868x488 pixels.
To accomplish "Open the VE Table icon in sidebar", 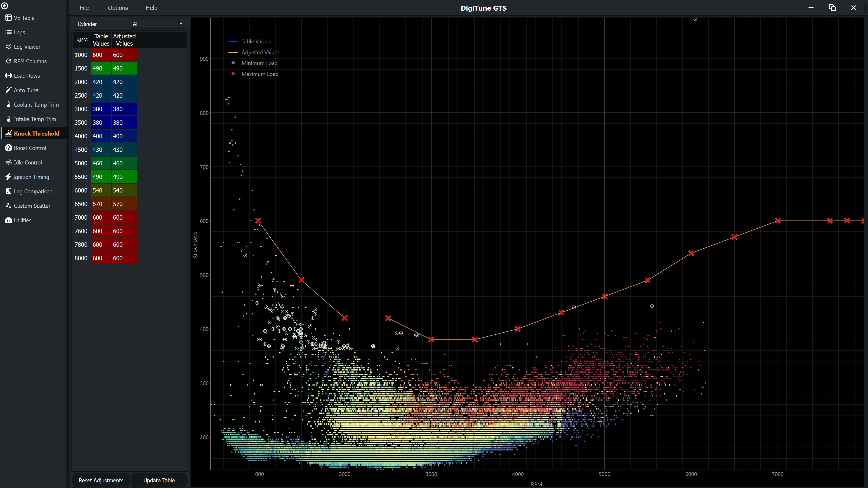I will [8, 18].
